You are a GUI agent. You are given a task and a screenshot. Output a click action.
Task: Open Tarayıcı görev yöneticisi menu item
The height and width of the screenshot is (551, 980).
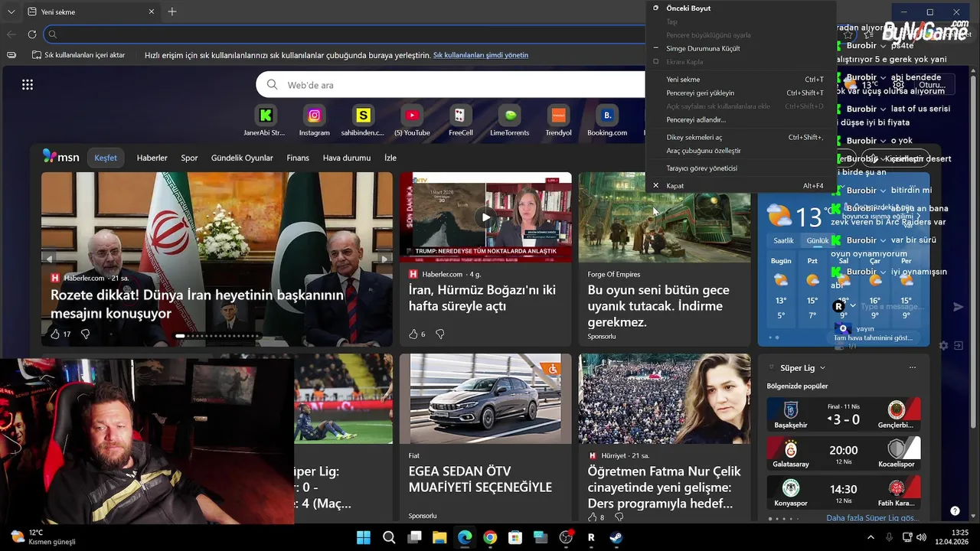pyautogui.click(x=740, y=168)
